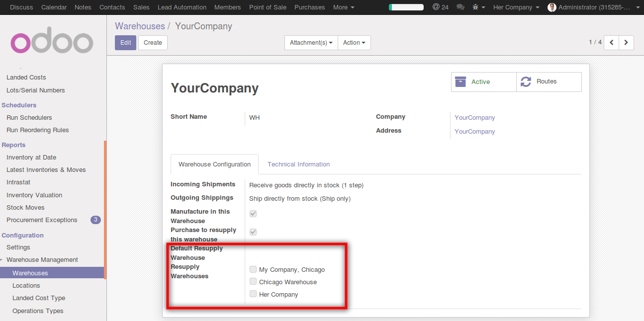Viewport: 644px width, 321px height.
Task: Open the Purchases menu
Action: tap(310, 7)
